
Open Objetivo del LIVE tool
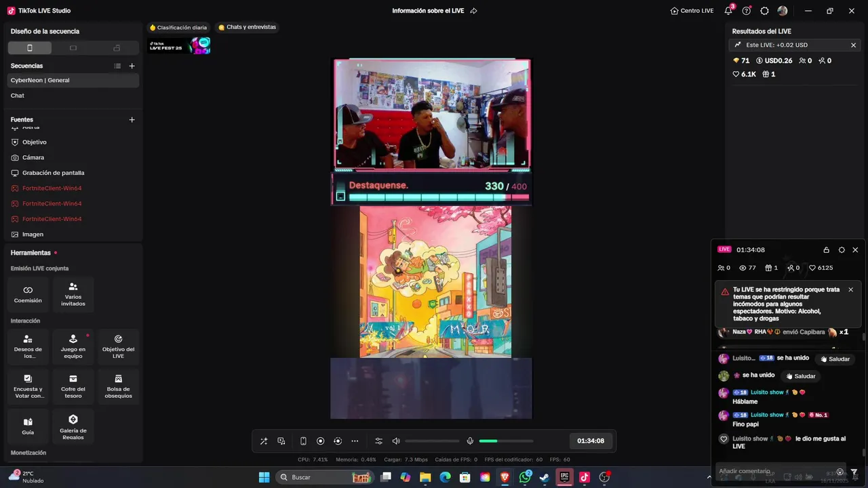click(118, 346)
